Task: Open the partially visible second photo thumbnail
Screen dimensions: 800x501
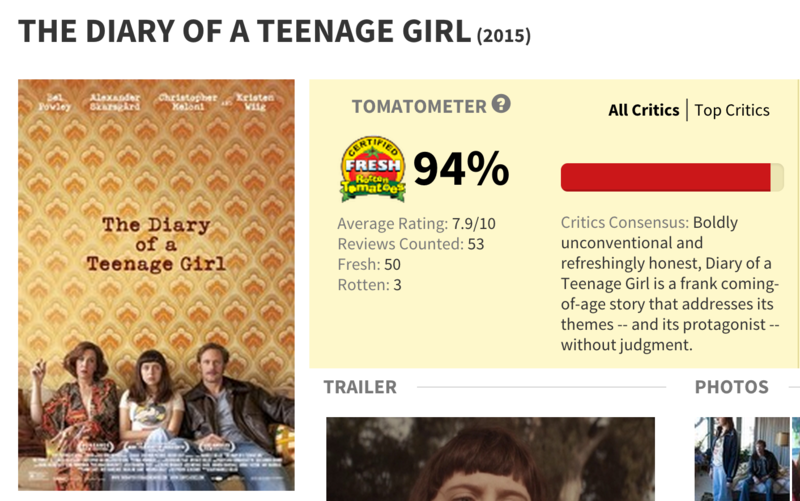Action: tap(795, 459)
